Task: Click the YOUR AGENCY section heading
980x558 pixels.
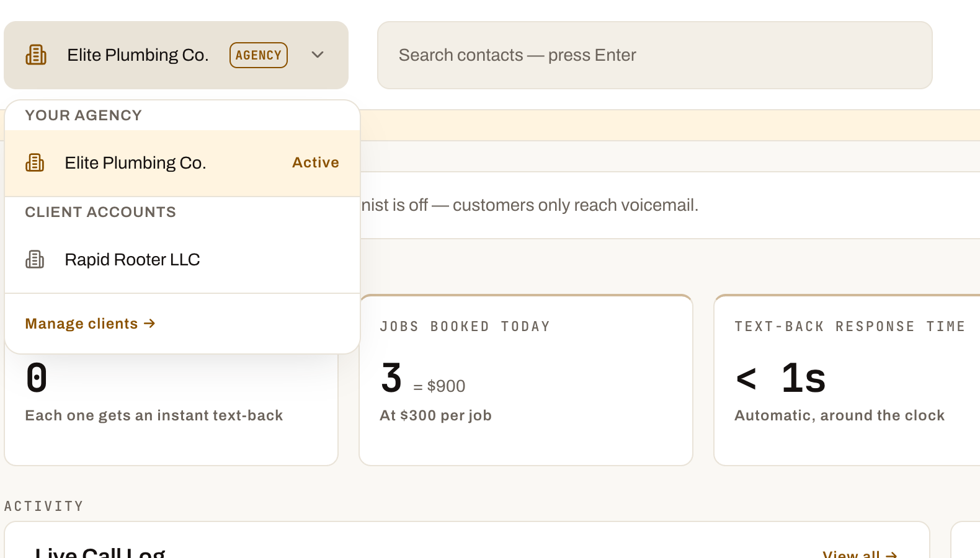Action: [84, 115]
